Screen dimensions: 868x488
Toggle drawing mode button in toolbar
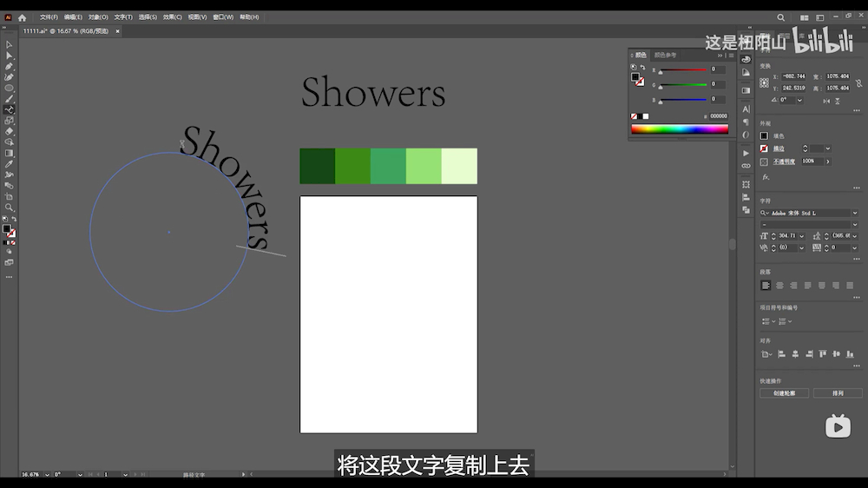pyautogui.click(x=9, y=252)
